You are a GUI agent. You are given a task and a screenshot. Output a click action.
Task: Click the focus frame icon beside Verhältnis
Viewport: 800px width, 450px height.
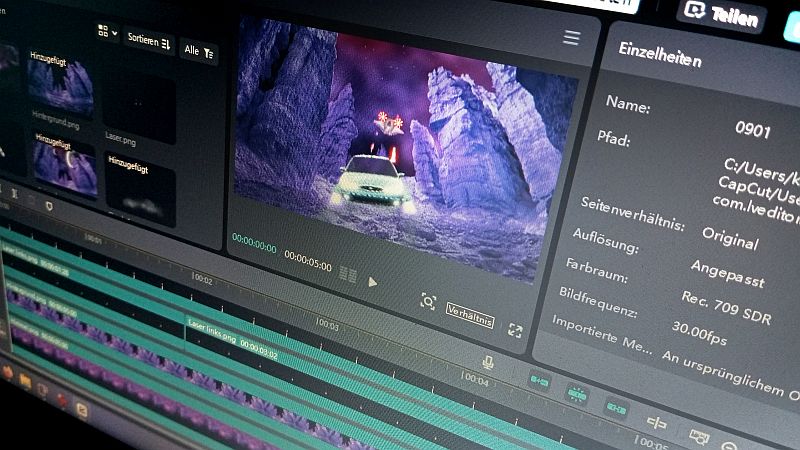(x=428, y=301)
